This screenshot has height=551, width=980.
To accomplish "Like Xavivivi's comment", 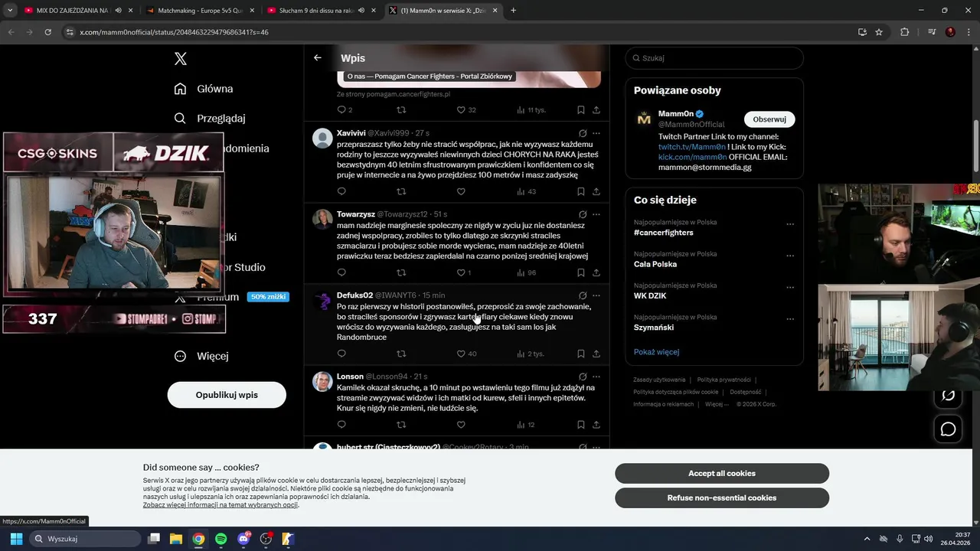I will click(x=461, y=191).
